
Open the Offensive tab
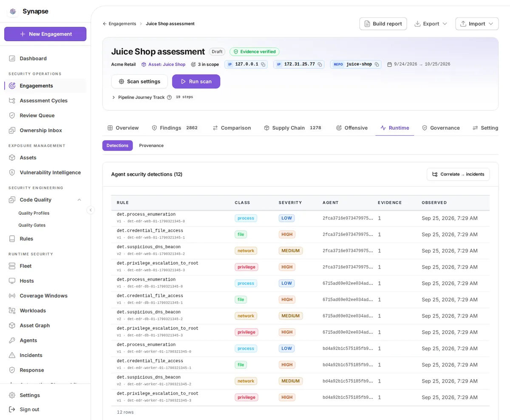pyautogui.click(x=352, y=128)
